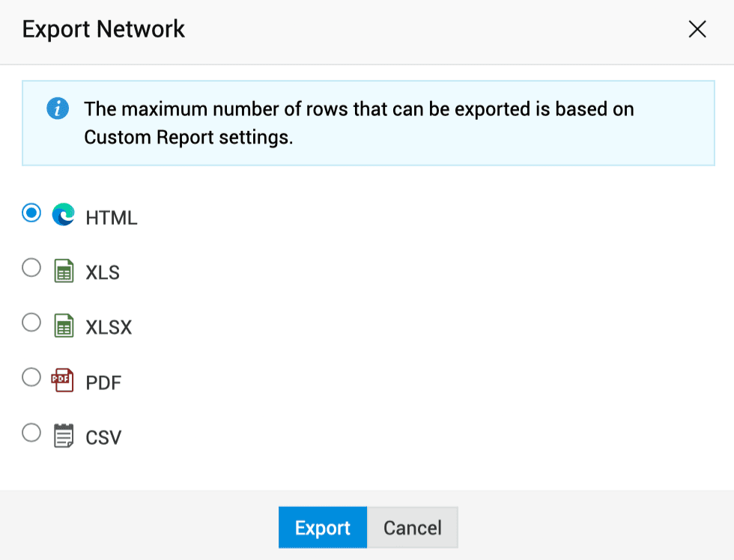Click the HTML format label
This screenshot has height=560, width=734.
[x=112, y=218]
